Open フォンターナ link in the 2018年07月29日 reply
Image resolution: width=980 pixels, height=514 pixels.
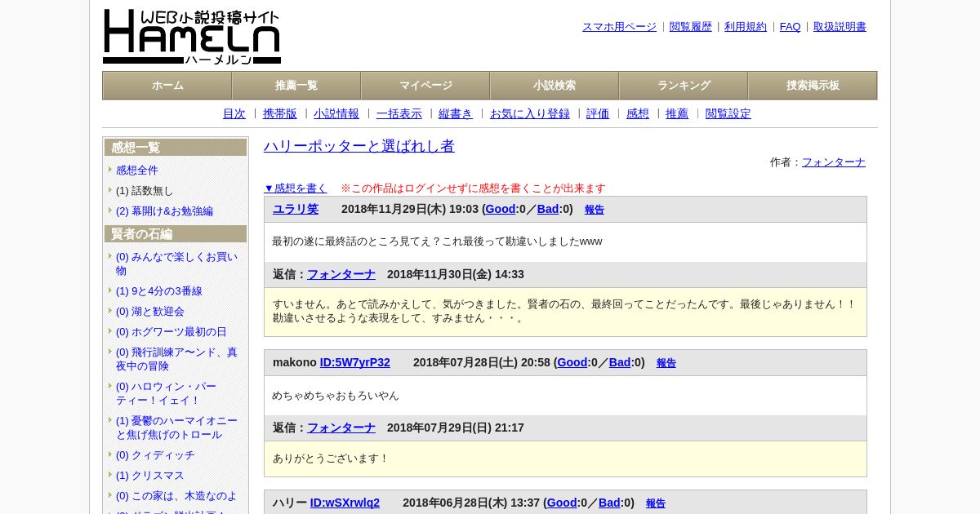[x=341, y=428]
